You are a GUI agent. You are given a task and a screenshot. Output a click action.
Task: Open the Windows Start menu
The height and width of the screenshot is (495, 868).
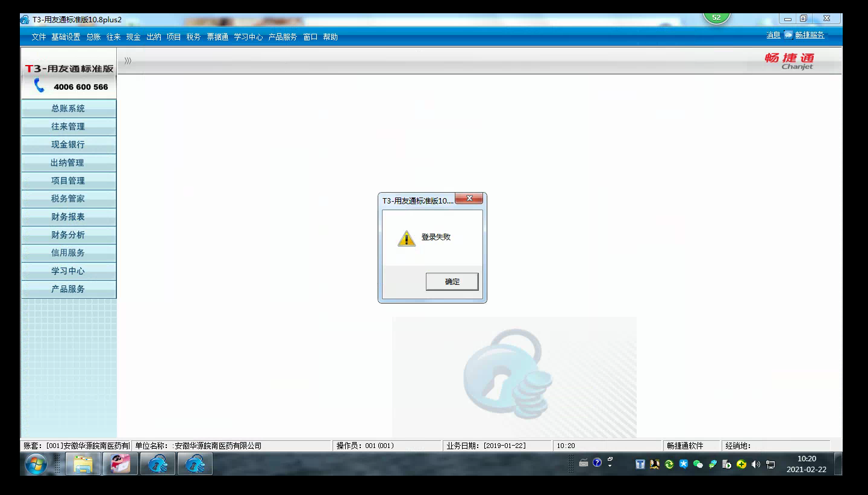[x=36, y=464]
